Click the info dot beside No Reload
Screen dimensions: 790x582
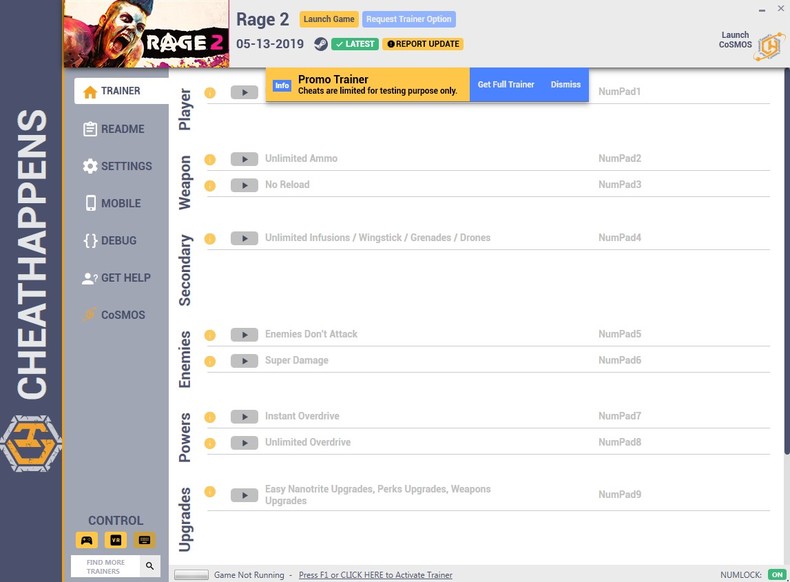210,186
